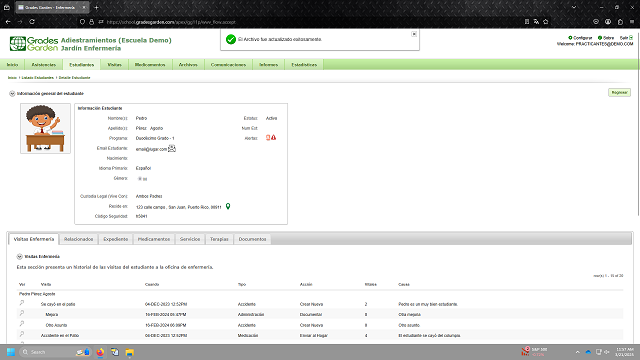The image size is (640, 360).
Task: Open the Firefox application menu
Action: (632, 22)
